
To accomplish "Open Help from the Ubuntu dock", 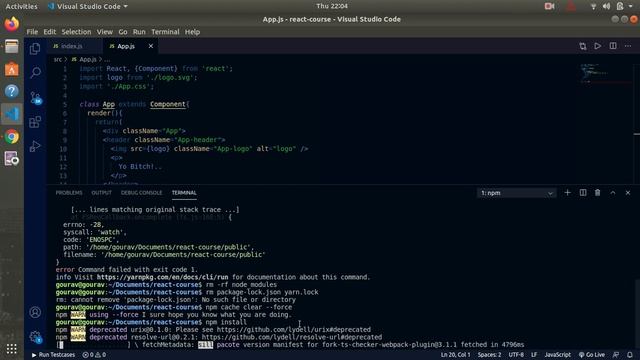I will coord(11,91).
